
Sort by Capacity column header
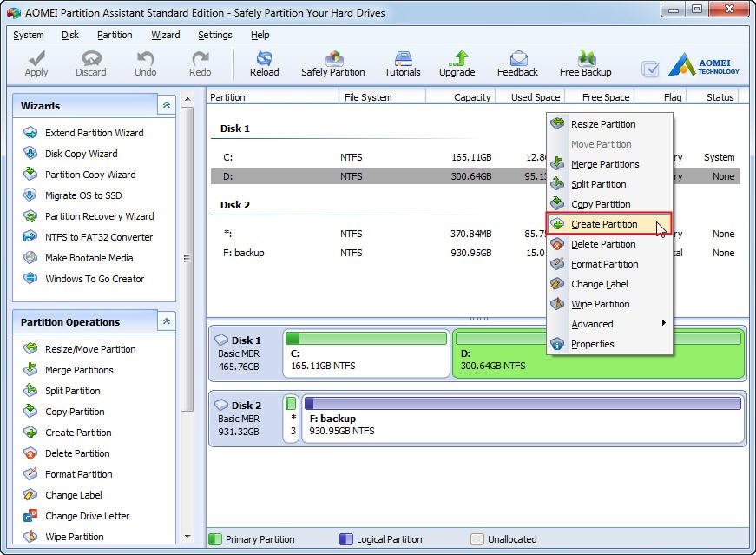(x=461, y=97)
